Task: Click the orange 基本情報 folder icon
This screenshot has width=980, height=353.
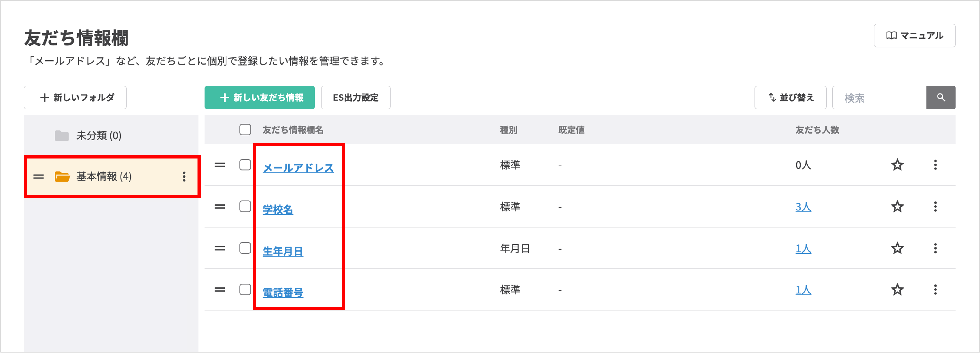Action: click(x=62, y=176)
